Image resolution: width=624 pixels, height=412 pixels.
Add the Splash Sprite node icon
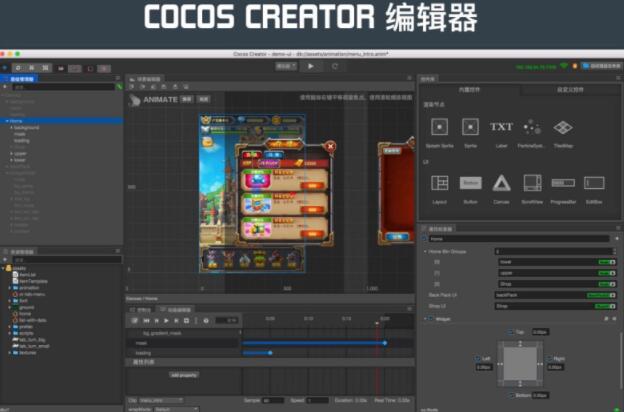(x=439, y=127)
